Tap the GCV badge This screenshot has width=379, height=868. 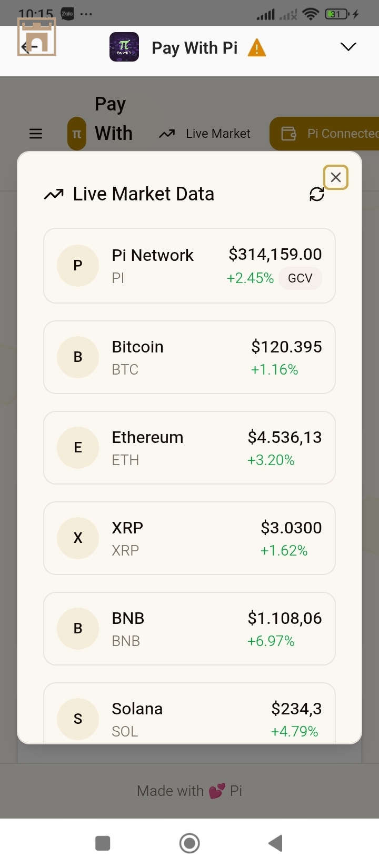point(300,278)
